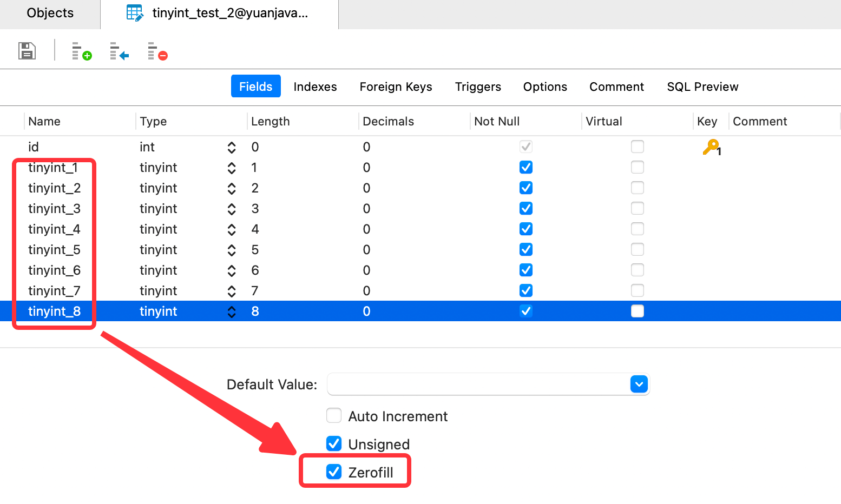Select the Fields tab
This screenshot has height=504, width=841.
point(256,87)
